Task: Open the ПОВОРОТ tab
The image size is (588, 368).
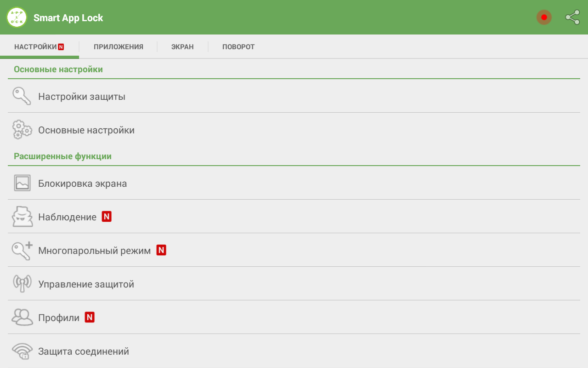Action: [238, 47]
